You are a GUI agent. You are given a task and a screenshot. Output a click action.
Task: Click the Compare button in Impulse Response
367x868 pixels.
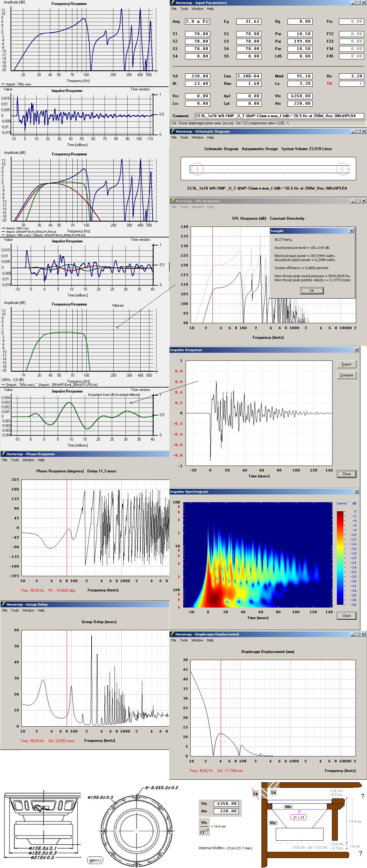point(347,375)
